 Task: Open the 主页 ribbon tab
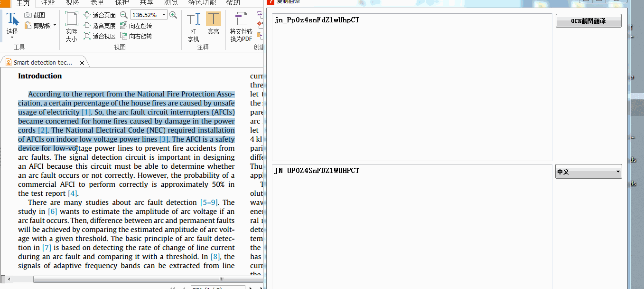pyautogui.click(x=23, y=3)
